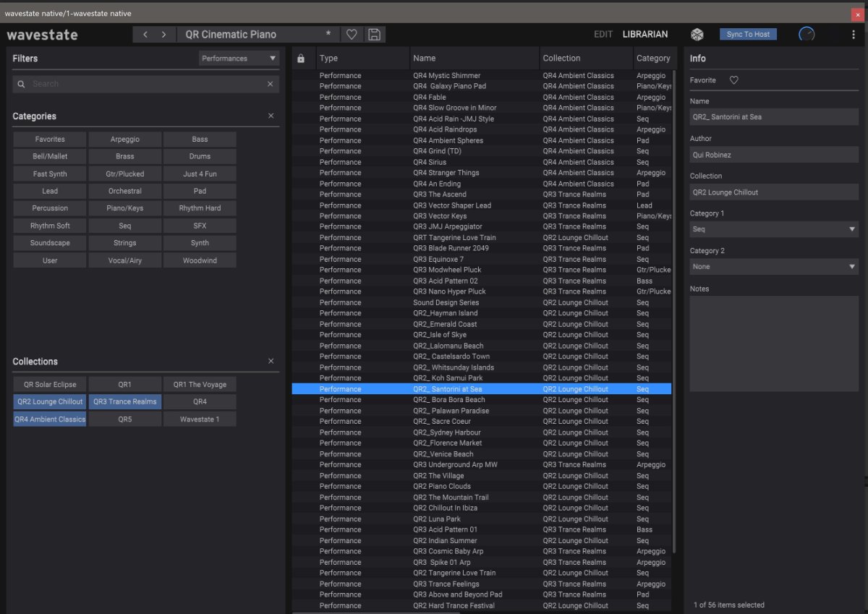Open Category 1 Seq dropdown
This screenshot has width=868, height=614.
[774, 229]
